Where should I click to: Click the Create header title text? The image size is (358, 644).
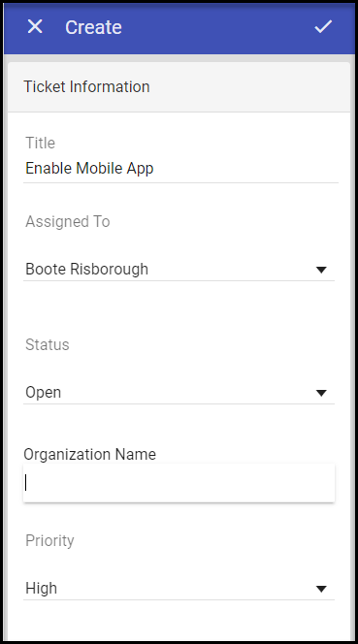point(93,27)
